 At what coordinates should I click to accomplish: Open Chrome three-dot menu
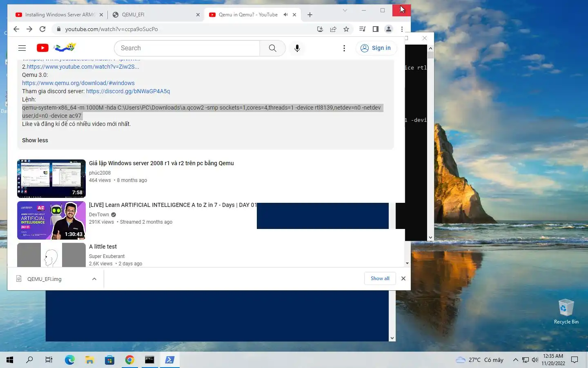tap(402, 29)
